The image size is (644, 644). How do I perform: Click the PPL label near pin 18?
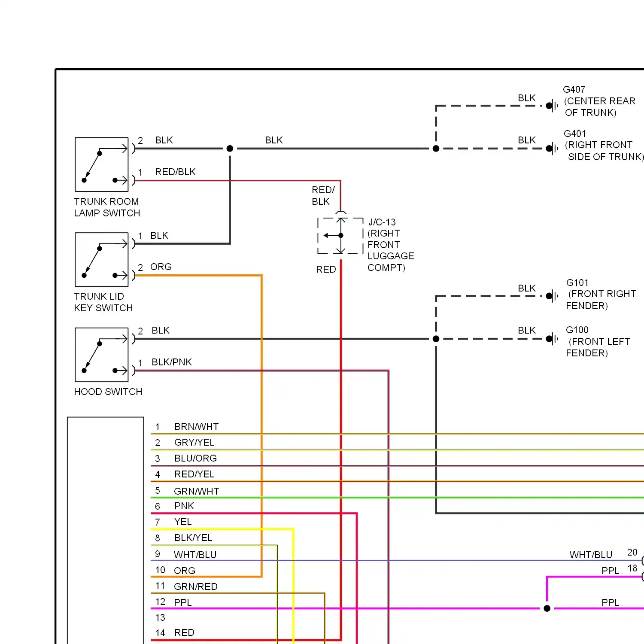pyautogui.click(x=611, y=570)
